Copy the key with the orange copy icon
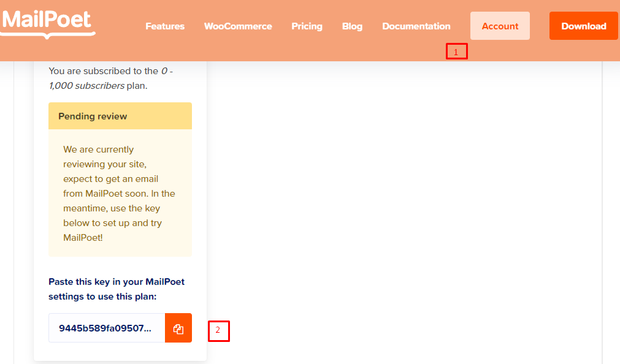The height and width of the screenshot is (364, 620). click(x=178, y=328)
